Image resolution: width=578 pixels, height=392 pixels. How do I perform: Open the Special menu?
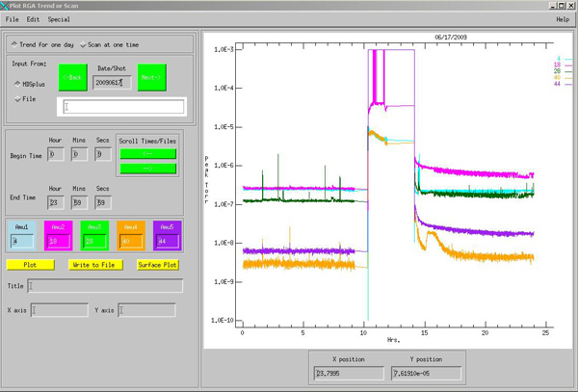pos(59,19)
